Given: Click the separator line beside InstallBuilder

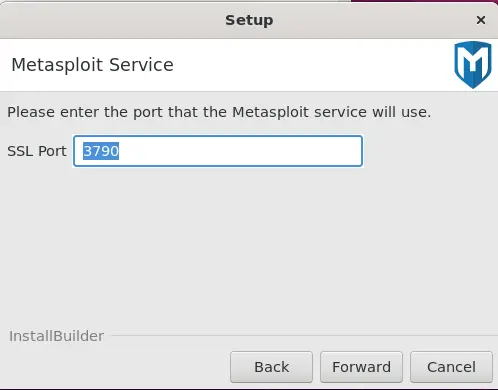Looking at the screenshot, I should pos(303,335).
